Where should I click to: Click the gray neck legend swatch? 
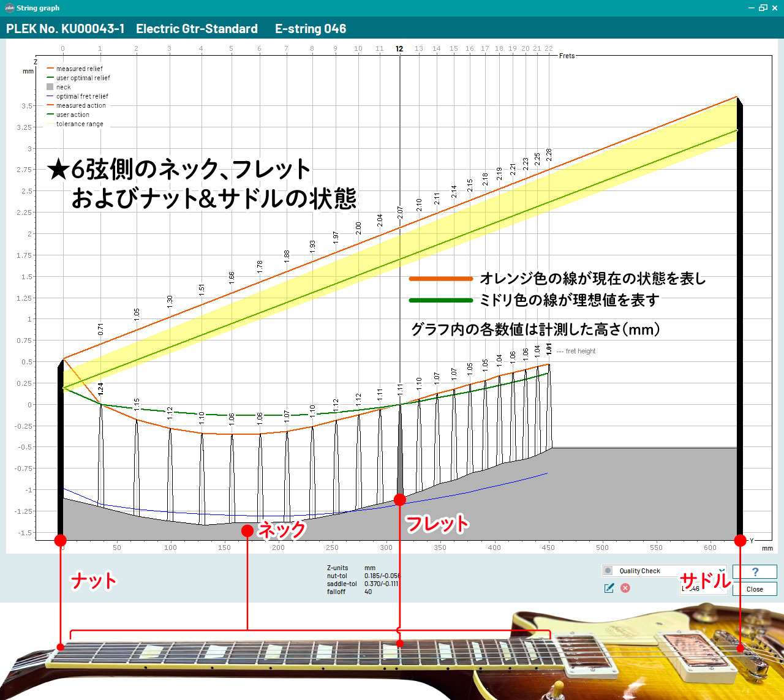coord(50,87)
